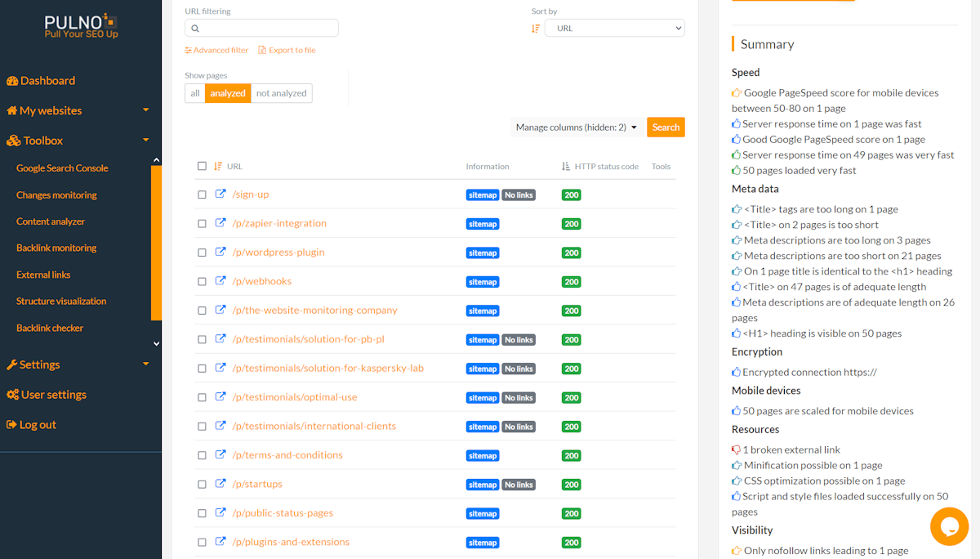Check the box for /p/zapier-integration row
Viewport: 980px width, 559px height.
[203, 224]
